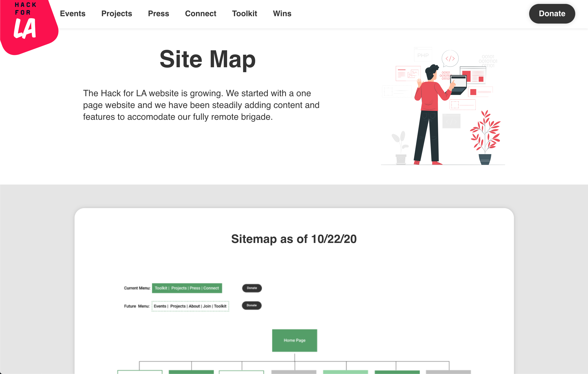The height and width of the screenshot is (374, 588).
Task: Open the Events menu item
Action: (73, 13)
